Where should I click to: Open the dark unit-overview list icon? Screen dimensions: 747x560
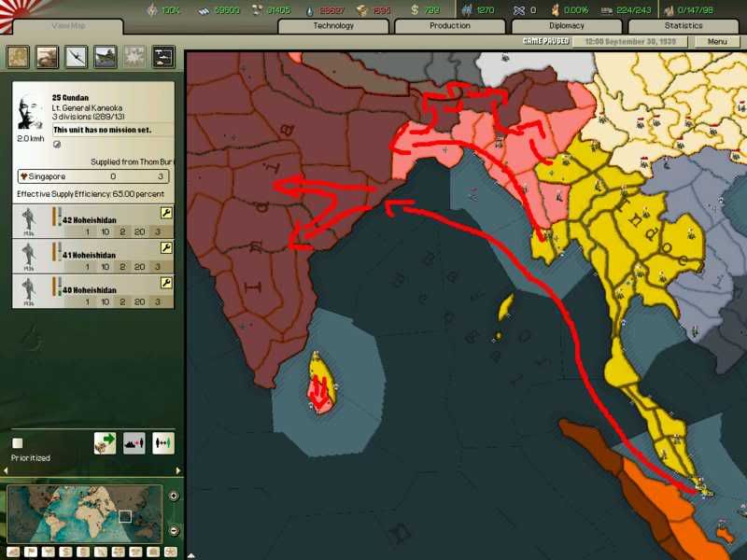tap(163, 57)
